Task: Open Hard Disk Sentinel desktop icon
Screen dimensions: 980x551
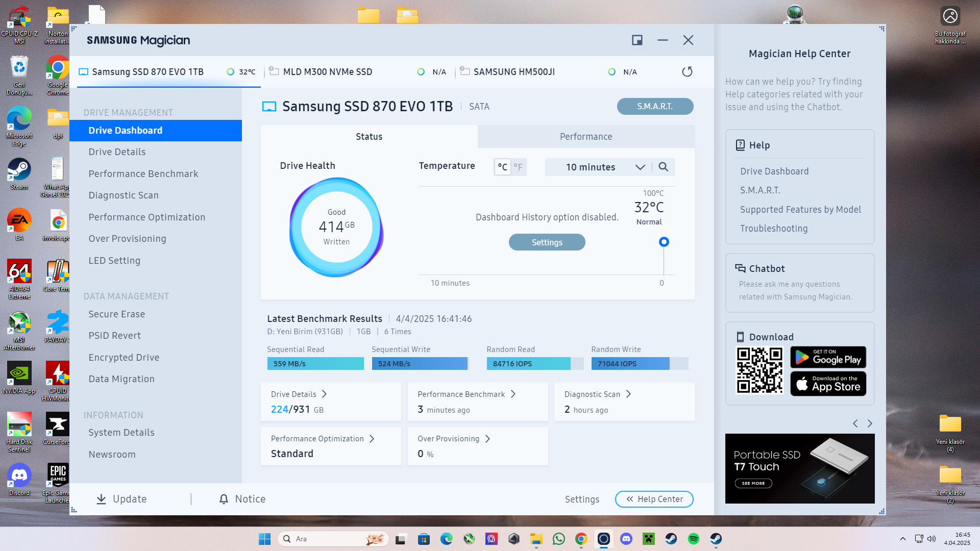Action: (19, 432)
